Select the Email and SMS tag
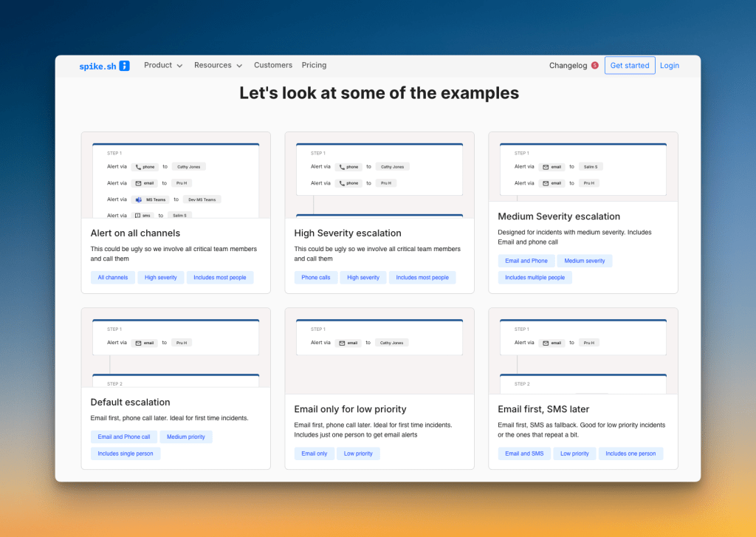This screenshot has height=537, width=756. 524,454
